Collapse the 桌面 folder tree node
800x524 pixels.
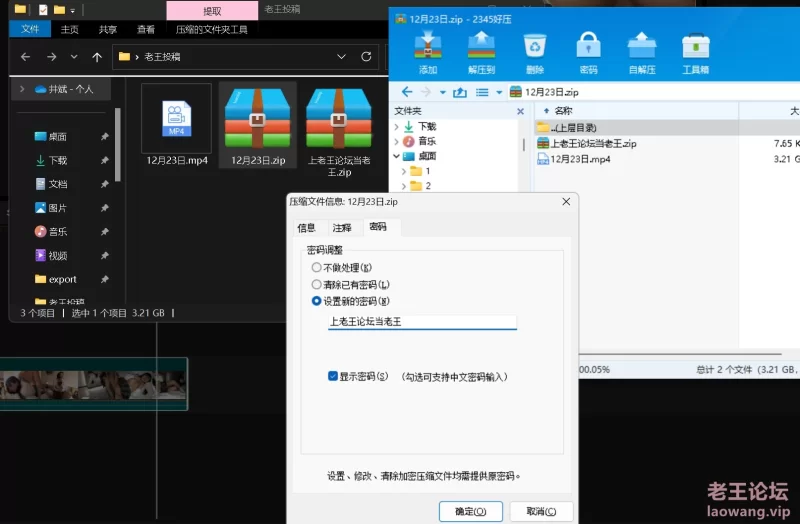click(397, 157)
